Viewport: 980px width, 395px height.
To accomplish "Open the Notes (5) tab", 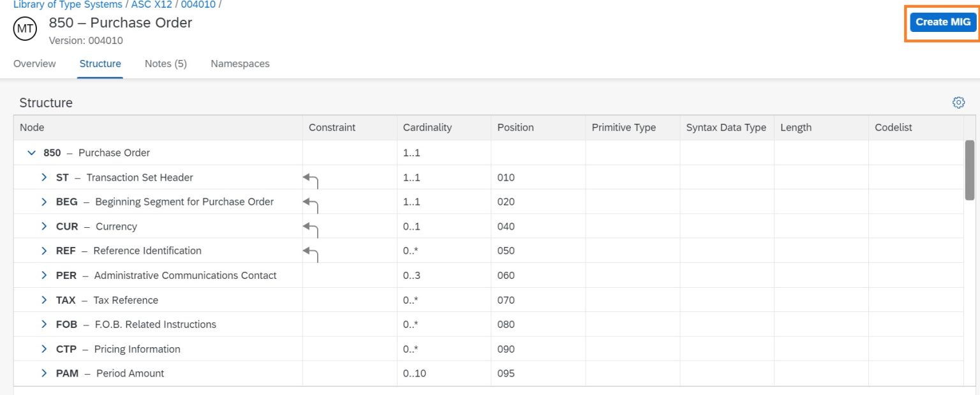I will [x=165, y=63].
